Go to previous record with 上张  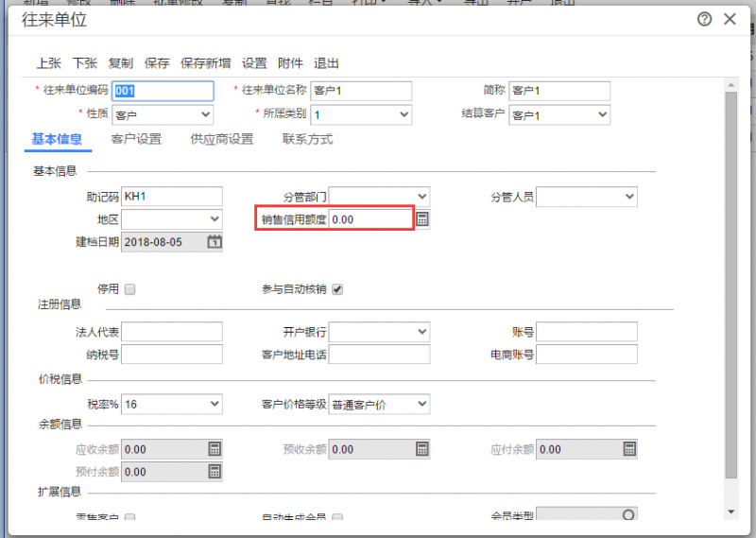[49, 63]
